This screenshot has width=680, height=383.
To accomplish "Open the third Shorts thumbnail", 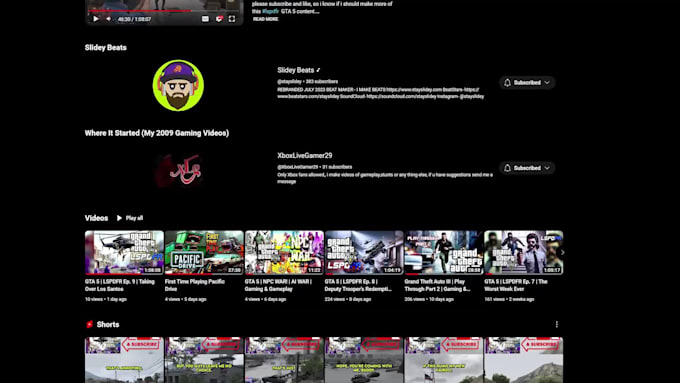I will 284,360.
